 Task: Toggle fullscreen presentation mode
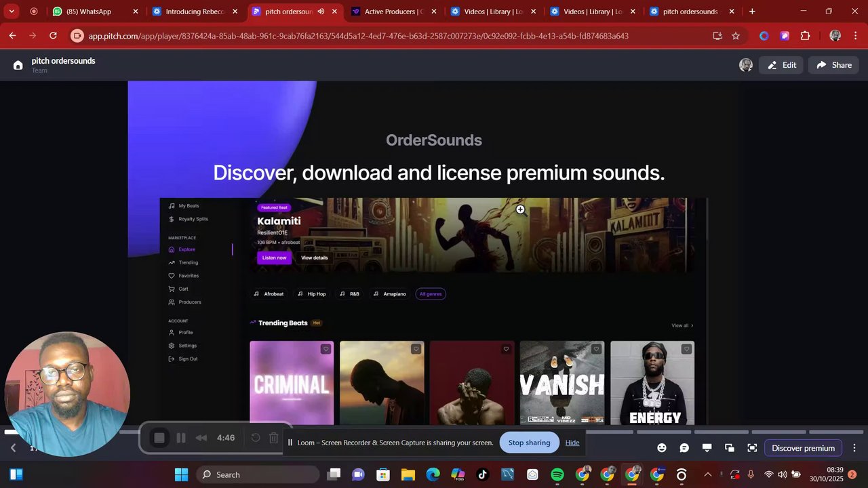coord(752,448)
